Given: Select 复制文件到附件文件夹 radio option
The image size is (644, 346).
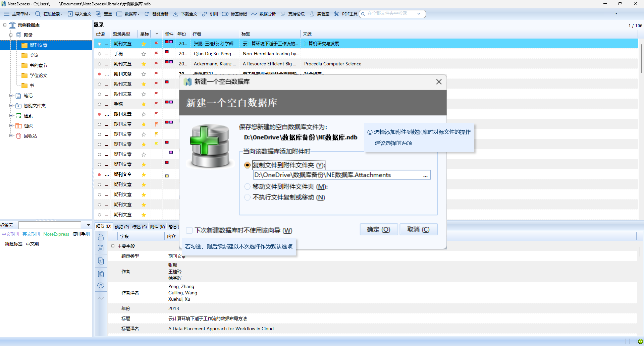Looking at the screenshot, I should (x=248, y=165).
